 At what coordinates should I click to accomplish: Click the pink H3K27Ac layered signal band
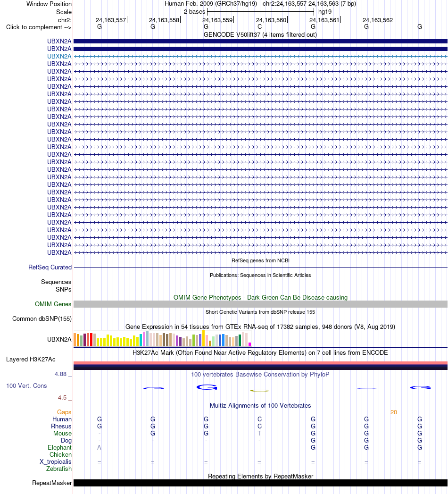pos(260,363)
